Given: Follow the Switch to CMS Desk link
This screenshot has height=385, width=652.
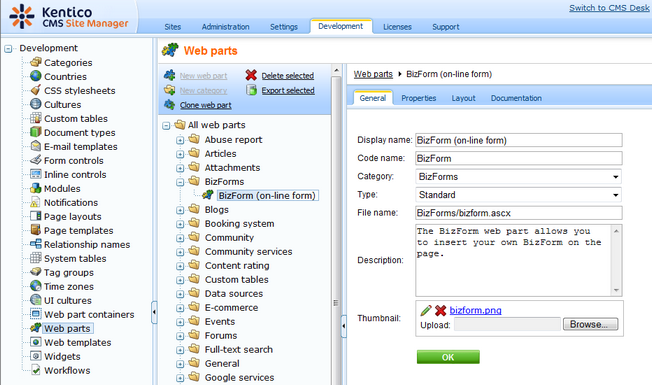Looking at the screenshot, I should pyautogui.click(x=609, y=8).
